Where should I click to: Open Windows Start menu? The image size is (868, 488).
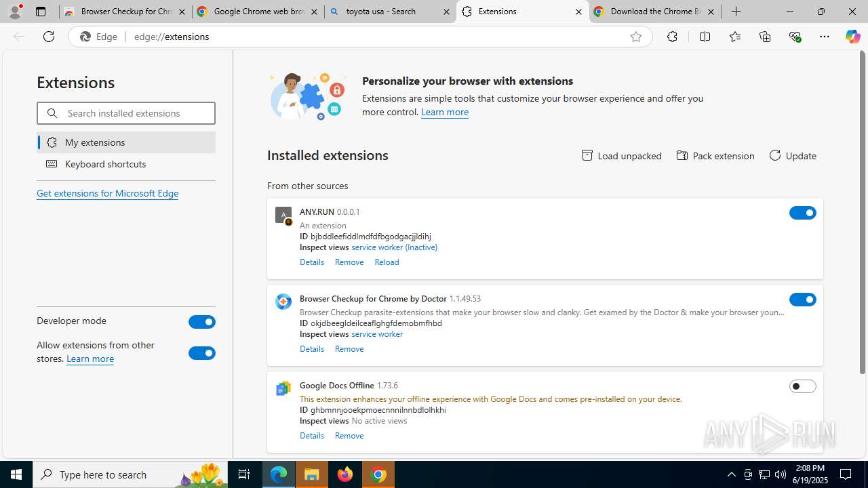tap(16, 474)
